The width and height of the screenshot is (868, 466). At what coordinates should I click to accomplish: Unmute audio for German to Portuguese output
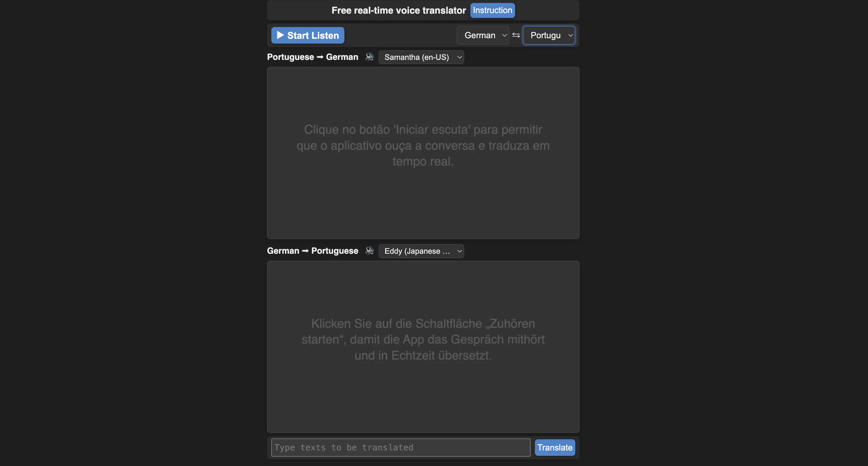370,251
